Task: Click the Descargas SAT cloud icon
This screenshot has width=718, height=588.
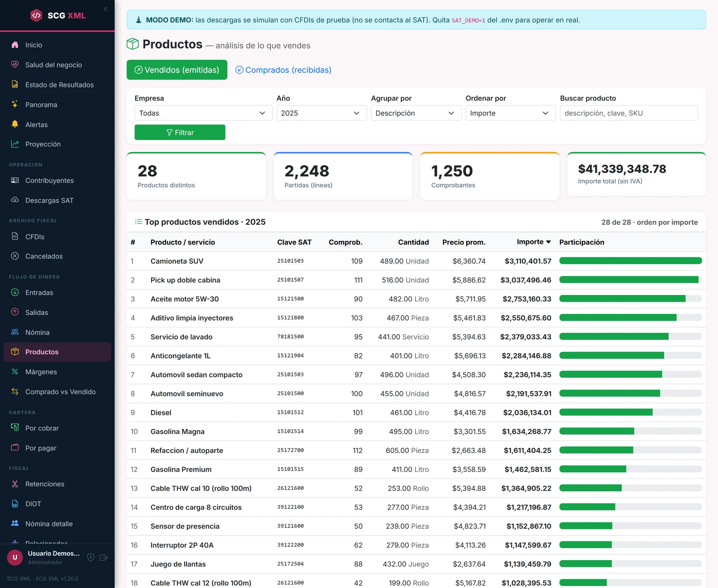Action: click(15, 200)
